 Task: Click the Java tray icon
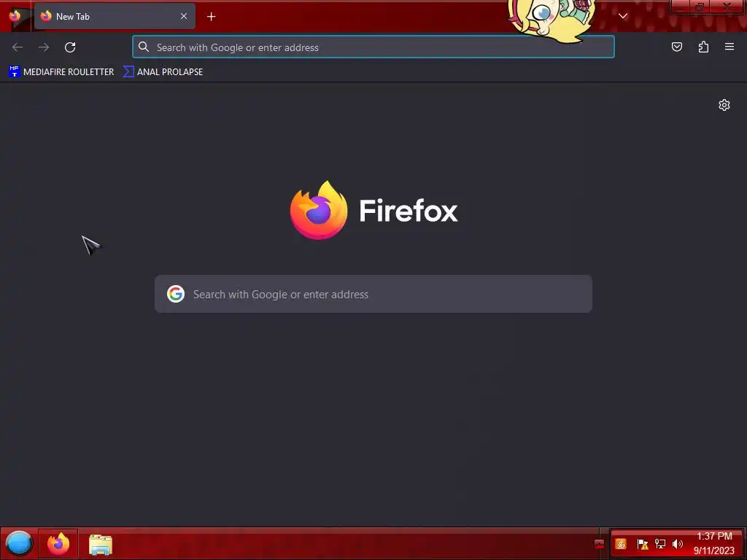[x=621, y=544]
